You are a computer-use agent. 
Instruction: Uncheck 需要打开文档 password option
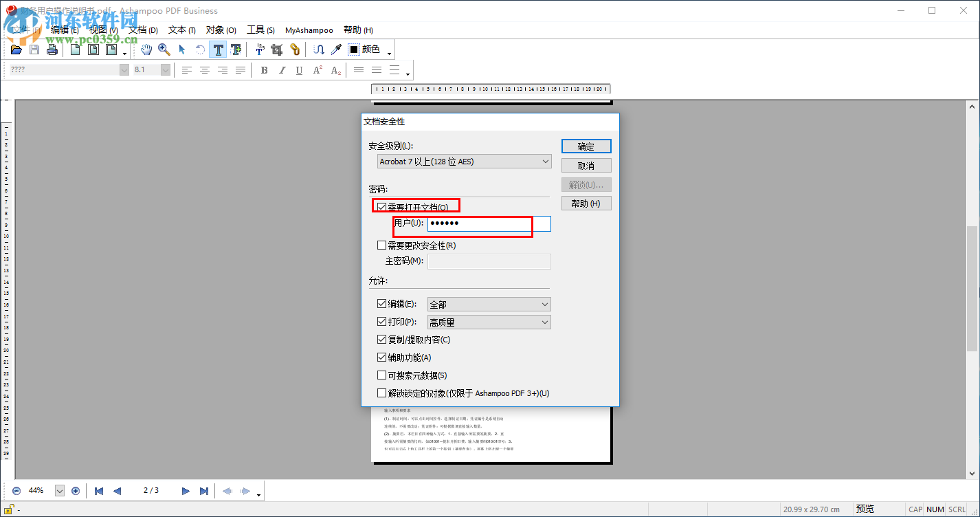coord(381,205)
